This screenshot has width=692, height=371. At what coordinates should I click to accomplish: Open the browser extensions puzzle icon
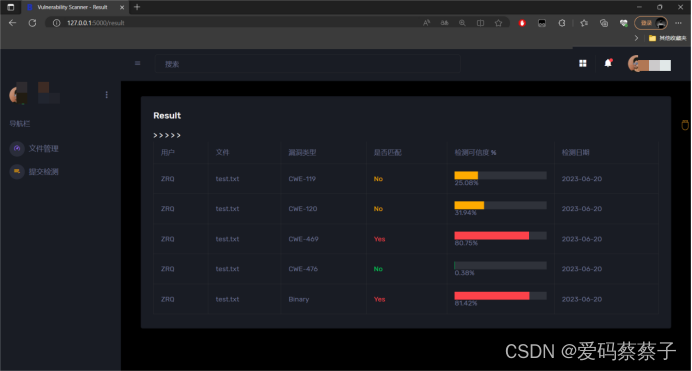[x=562, y=23]
